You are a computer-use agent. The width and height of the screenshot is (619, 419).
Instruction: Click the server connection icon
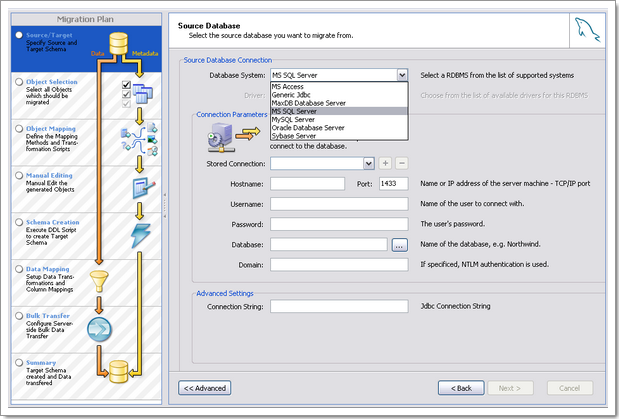pyautogui.click(x=221, y=137)
